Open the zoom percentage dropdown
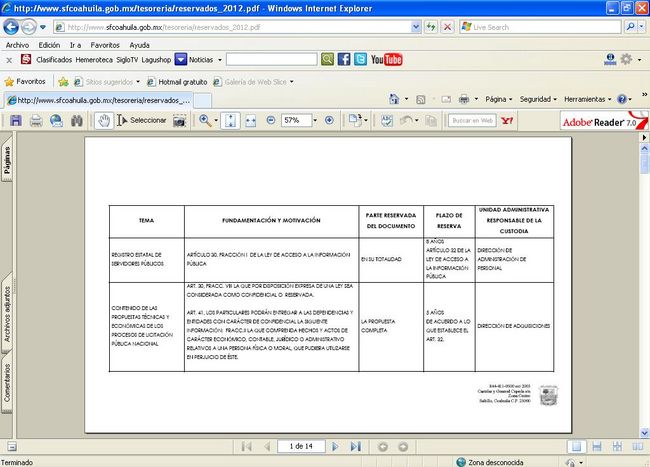The image size is (650, 467). (x=314, y=120)
